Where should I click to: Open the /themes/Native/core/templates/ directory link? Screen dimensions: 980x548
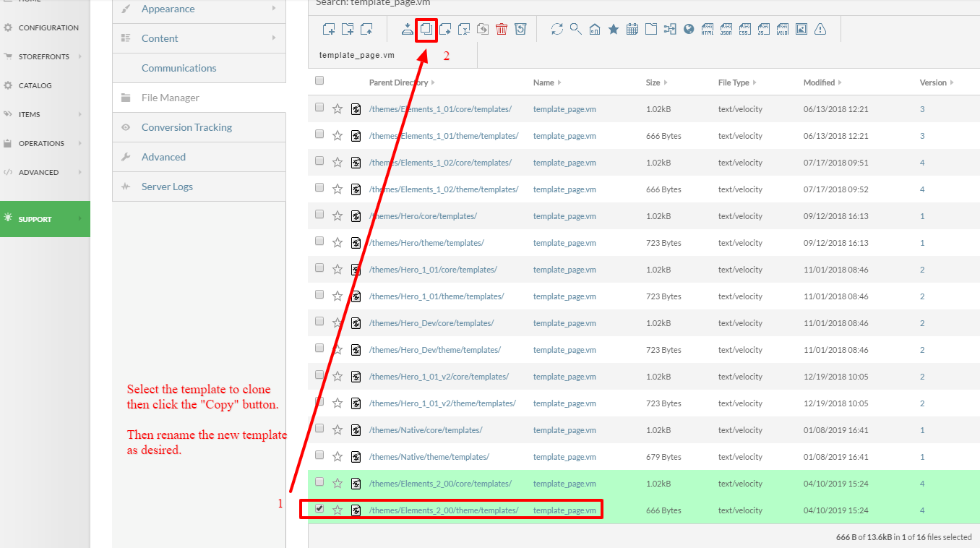pyautogui.click(x=426, y=430)
